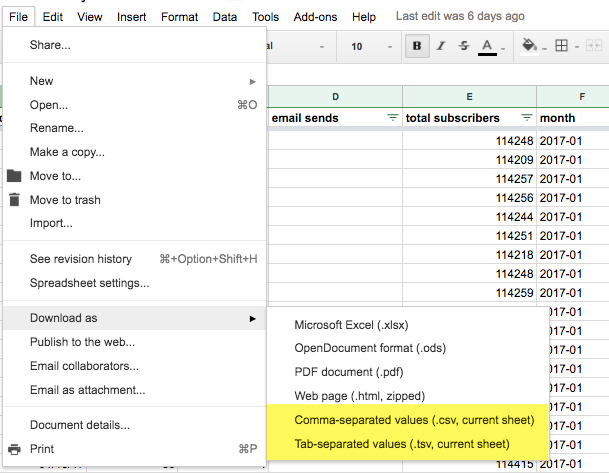Download as Web page (.html, zipped)

[x=408, y=396]
